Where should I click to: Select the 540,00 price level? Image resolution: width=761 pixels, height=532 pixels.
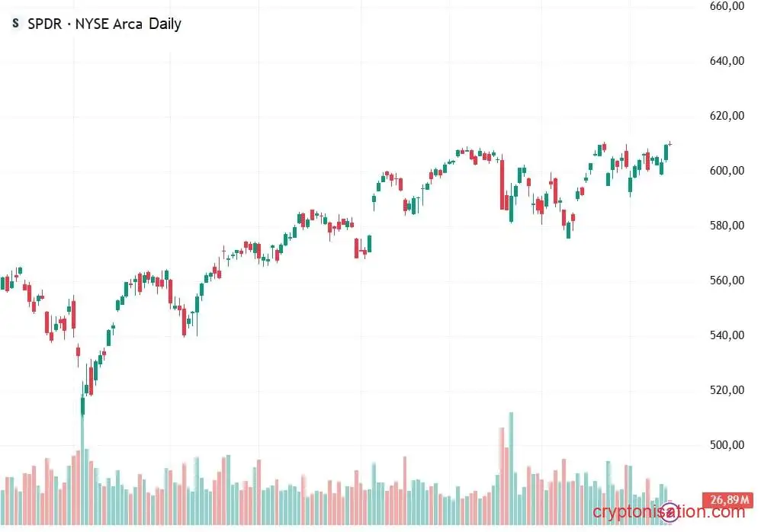pyautogui.click(x=727, y=335)
